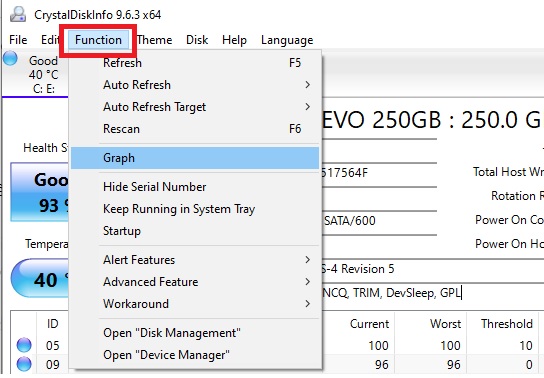544x378 pixels.
Task: Open the Theme menu
Action: click(155, 40)
